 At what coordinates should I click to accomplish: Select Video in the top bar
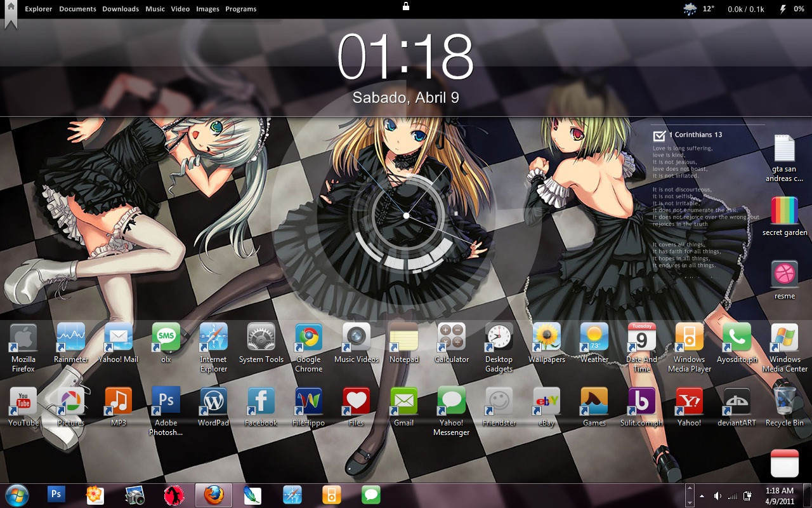(x=180, y=9)
